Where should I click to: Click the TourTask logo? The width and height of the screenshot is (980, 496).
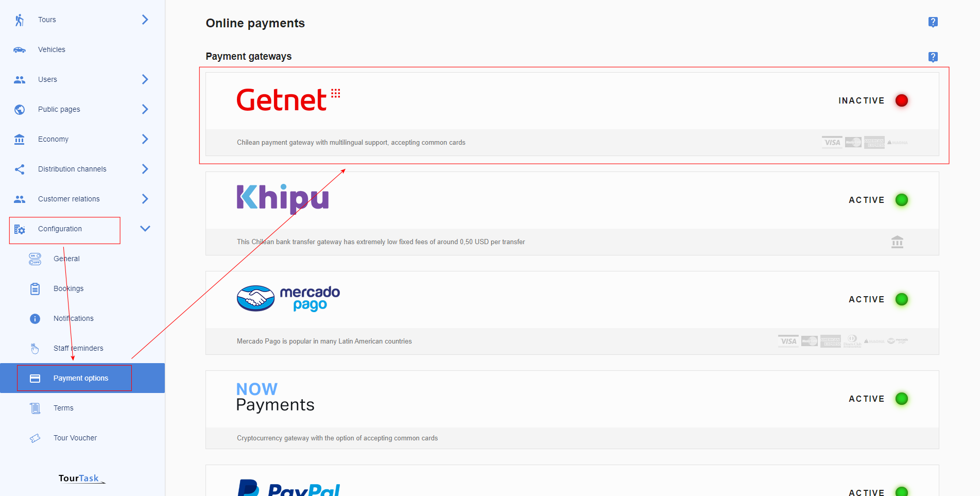coord(81,478)
